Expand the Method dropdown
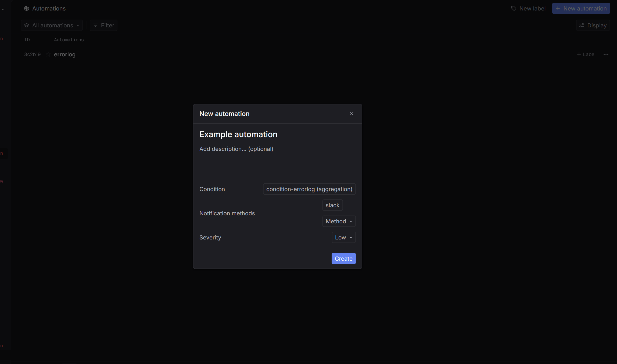Viewport: 617px width, 364px height. pos(339,221)
